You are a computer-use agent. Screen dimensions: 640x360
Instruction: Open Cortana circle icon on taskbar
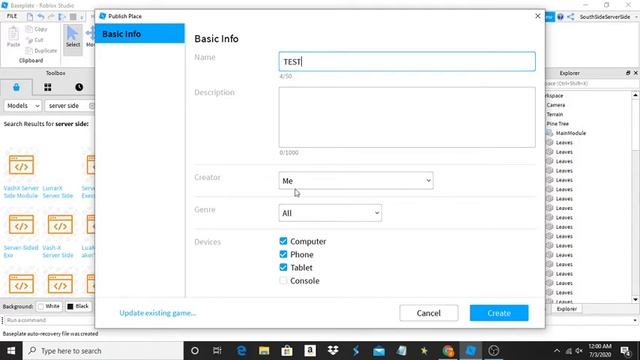coord(195,351)
